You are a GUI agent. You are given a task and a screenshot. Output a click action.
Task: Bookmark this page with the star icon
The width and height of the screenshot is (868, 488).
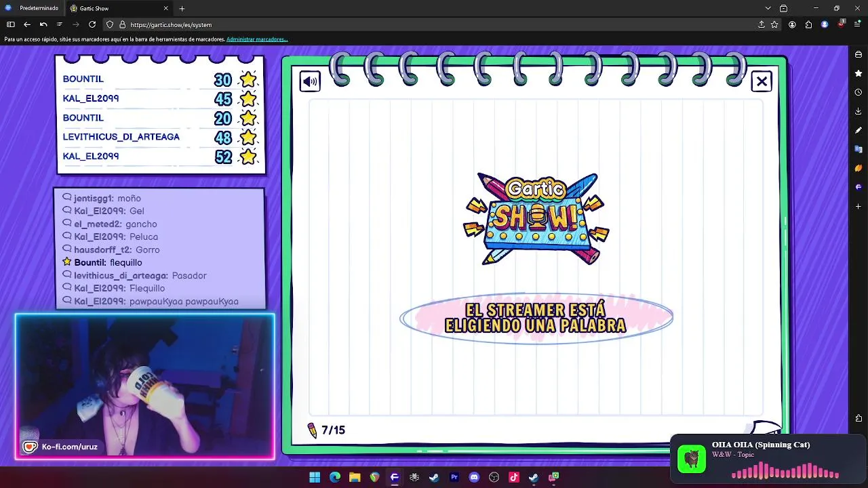pos(774,24)
